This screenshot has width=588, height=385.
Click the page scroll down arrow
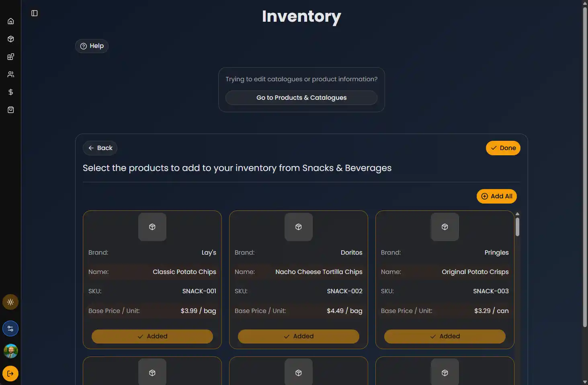(585, 382)
